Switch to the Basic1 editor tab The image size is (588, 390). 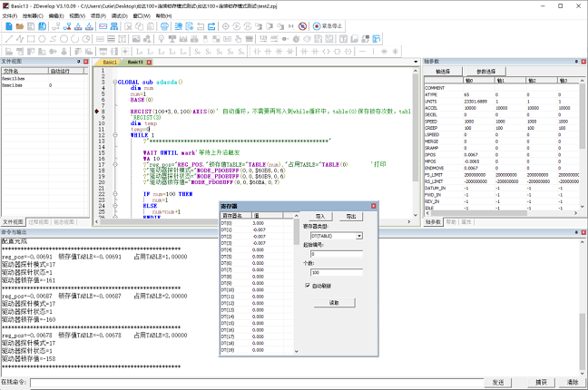(110, 63)
